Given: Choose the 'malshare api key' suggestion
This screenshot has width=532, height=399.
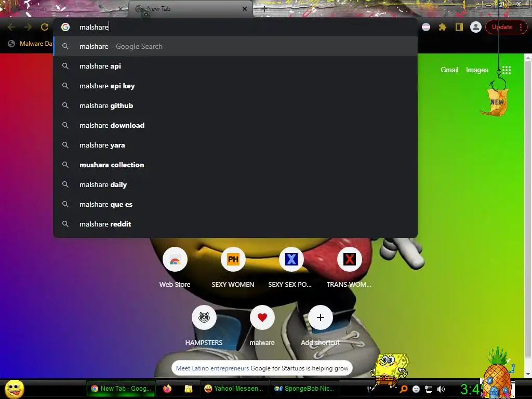Looking at the screenshot, I should [x=235, y=86].
